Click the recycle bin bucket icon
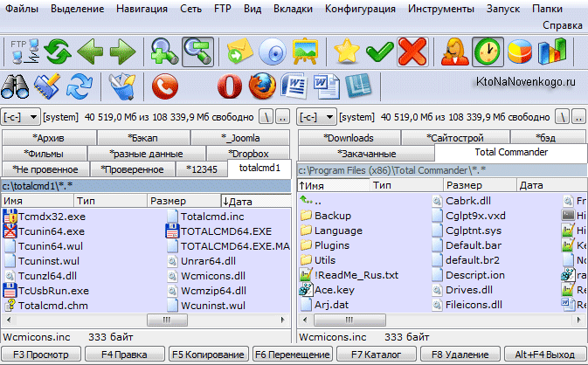 [x=122, y=86]
